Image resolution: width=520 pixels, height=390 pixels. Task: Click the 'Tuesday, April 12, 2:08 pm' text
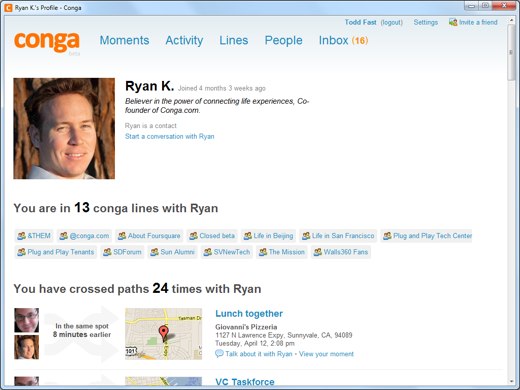pos(255,343)
